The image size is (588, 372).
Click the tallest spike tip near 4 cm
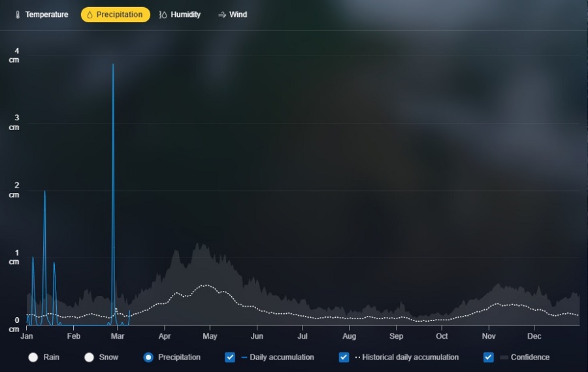[113, 65]
